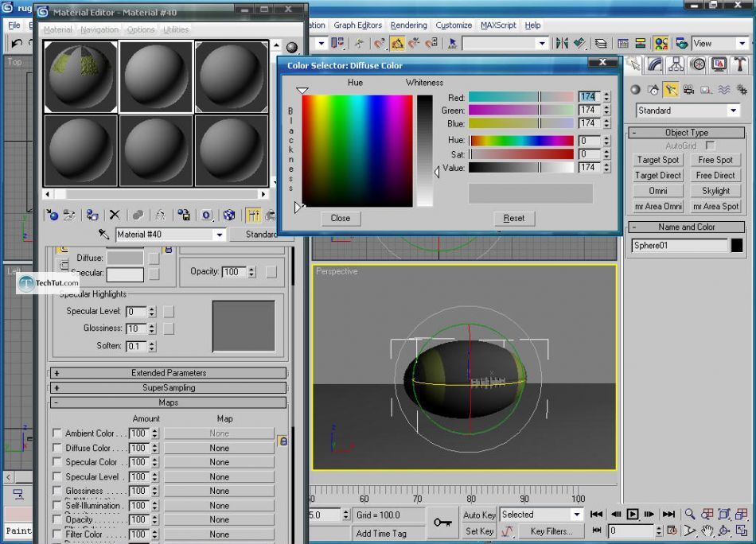Expand the Extended Parameters rollout
The width and height of the screenshot is (756, 544).
(x=168, y=373)
